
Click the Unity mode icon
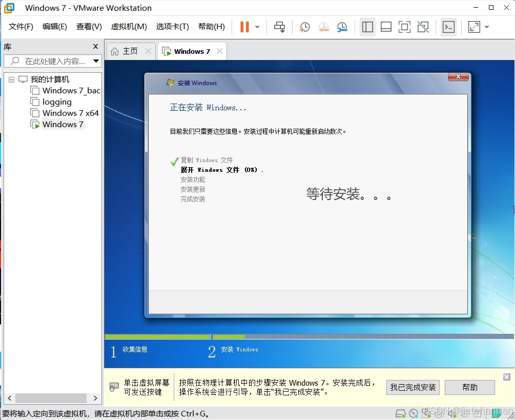423,27
